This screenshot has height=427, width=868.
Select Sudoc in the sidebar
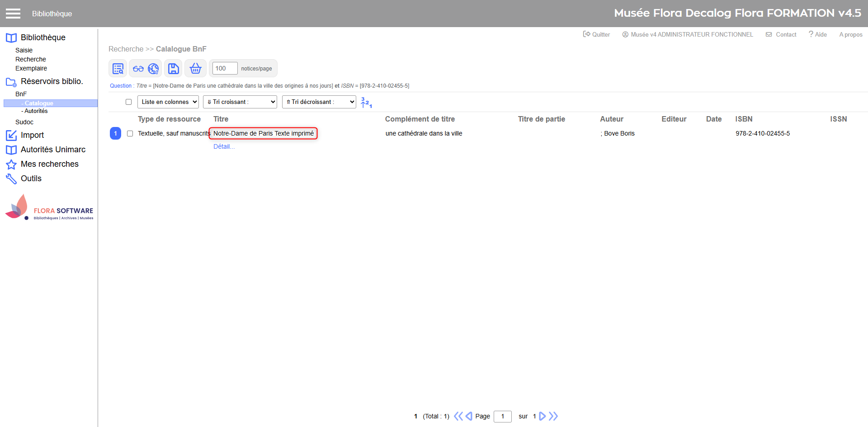24,122
